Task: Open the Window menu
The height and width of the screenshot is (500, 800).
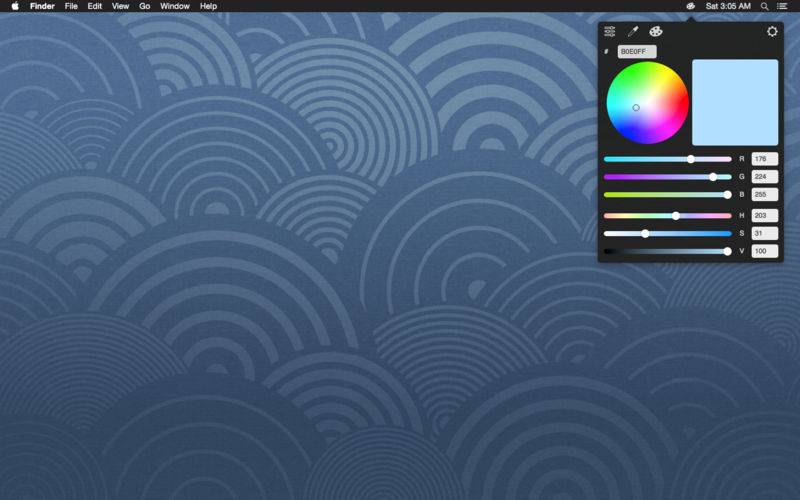Action: tap(175, 6)
